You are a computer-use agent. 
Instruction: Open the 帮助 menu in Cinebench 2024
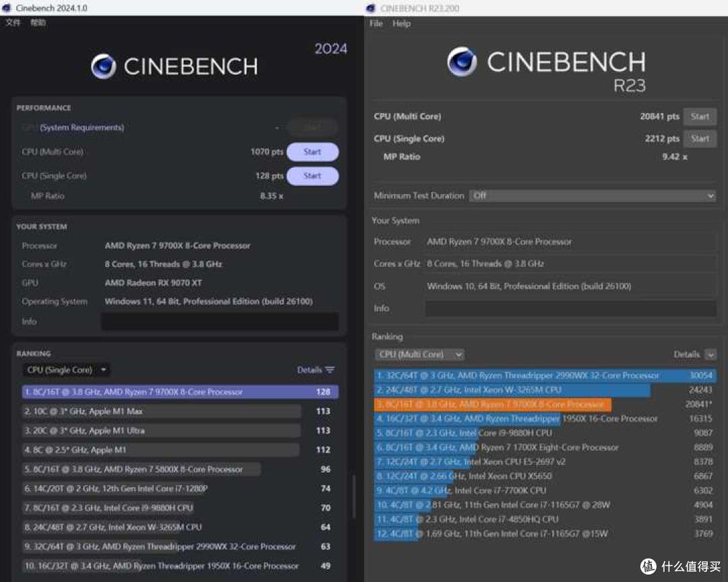(38, 22)
